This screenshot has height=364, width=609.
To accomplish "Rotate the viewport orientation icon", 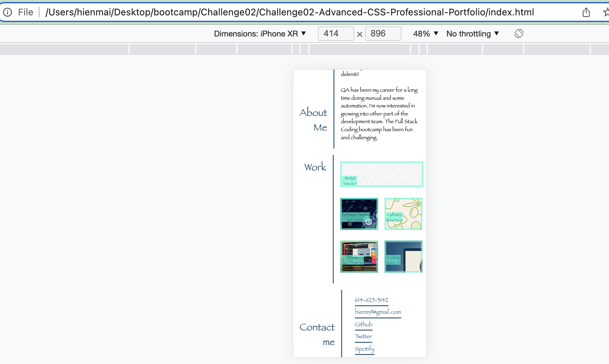I will coord(519,33).
